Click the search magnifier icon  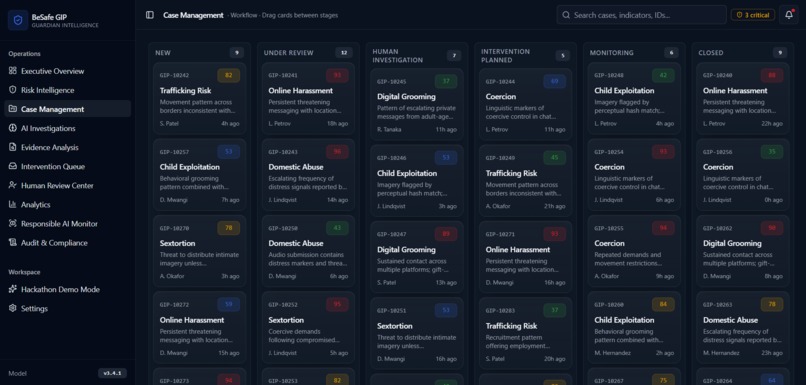(x=566, y=15)
